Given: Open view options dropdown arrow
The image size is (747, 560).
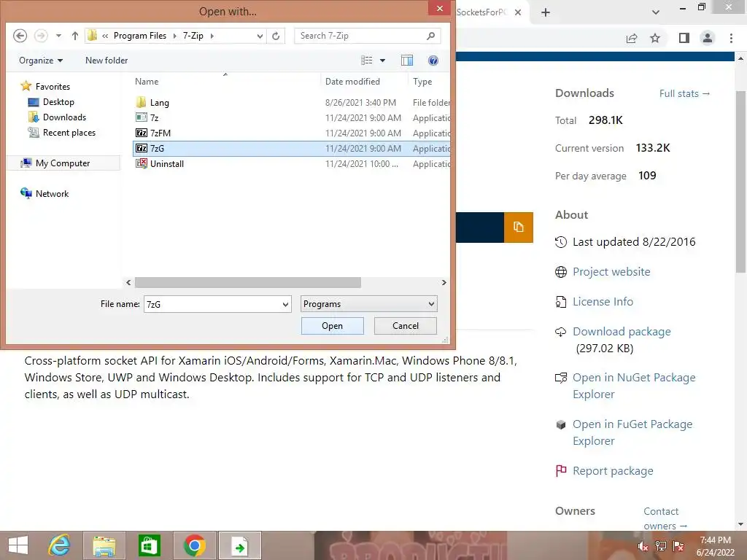Looking at the screenshot, I should coord(382,61).
